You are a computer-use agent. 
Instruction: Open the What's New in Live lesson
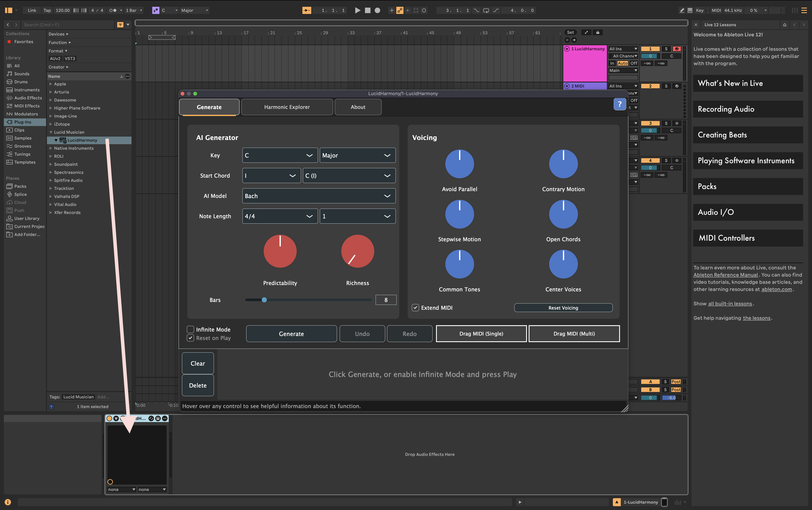pyautogui.click(x=748, y=83)
